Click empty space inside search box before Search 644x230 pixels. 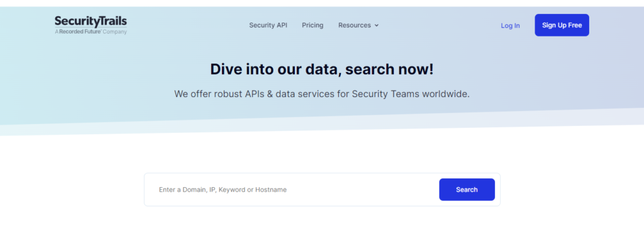click(x=362, y=190)
